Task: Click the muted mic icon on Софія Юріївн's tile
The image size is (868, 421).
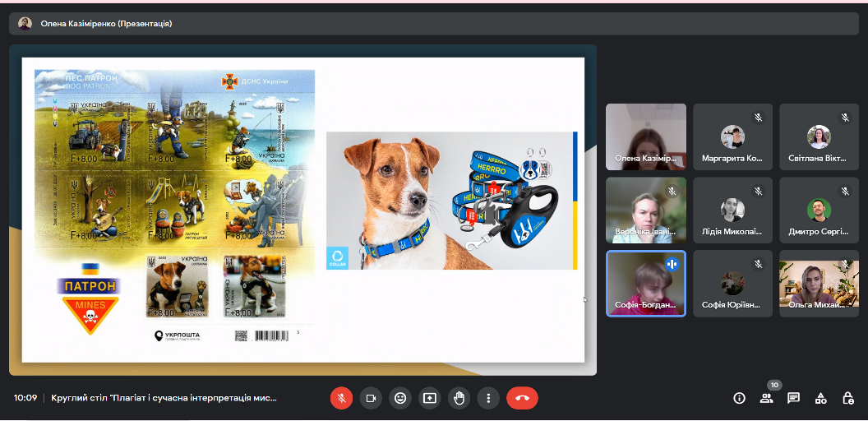Action: (x=759, y=264)
